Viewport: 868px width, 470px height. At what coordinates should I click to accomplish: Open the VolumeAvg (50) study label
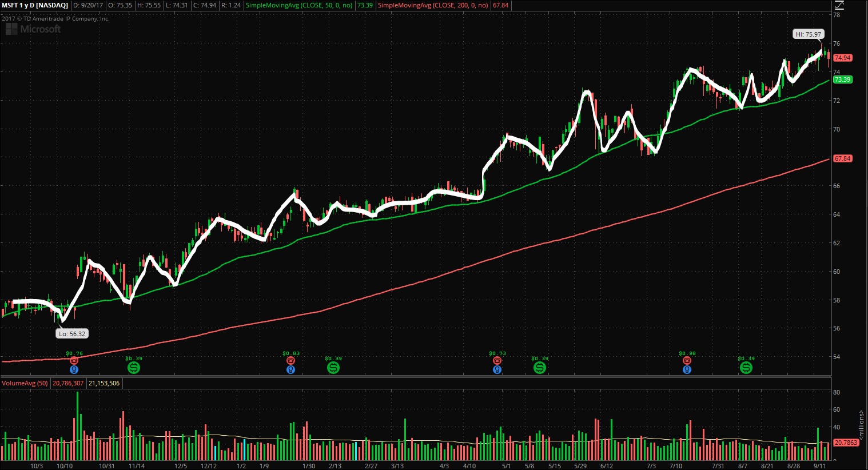pos(25,383)
